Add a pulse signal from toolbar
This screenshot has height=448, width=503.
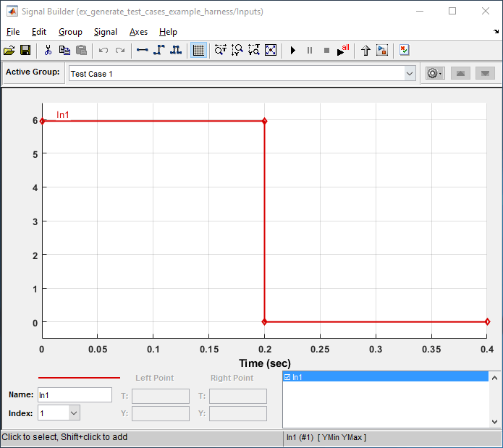coord(176,50)
